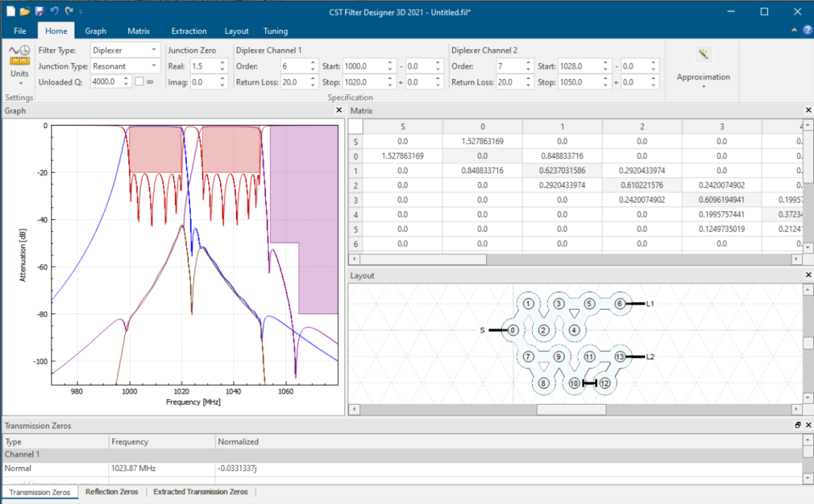Expand the Junction Type dropdown
The image size is (814, 504).
pos(125,66)
